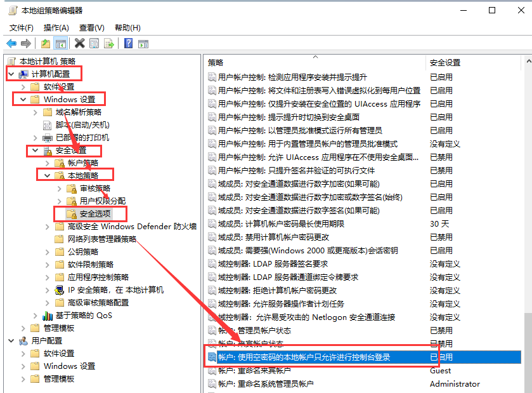Click the Back arrow toolbar icon
The image size is (532, 393).
pyautogui.click(x=11, y=43)
